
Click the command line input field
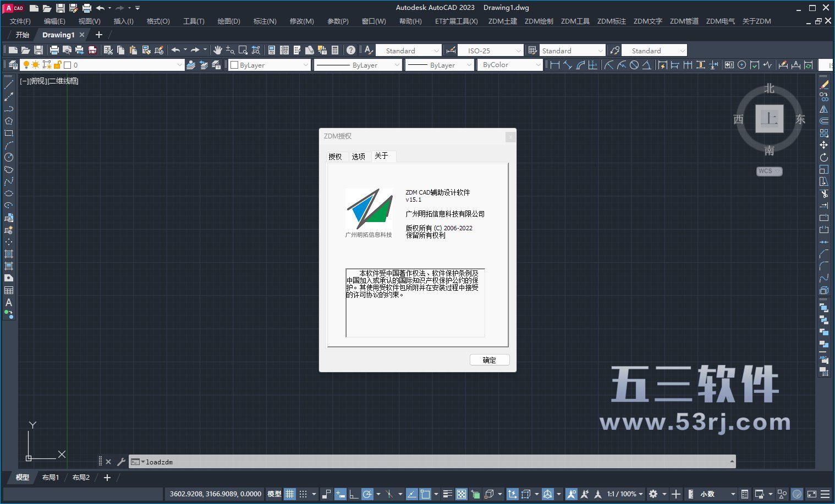tap(435, 462)
